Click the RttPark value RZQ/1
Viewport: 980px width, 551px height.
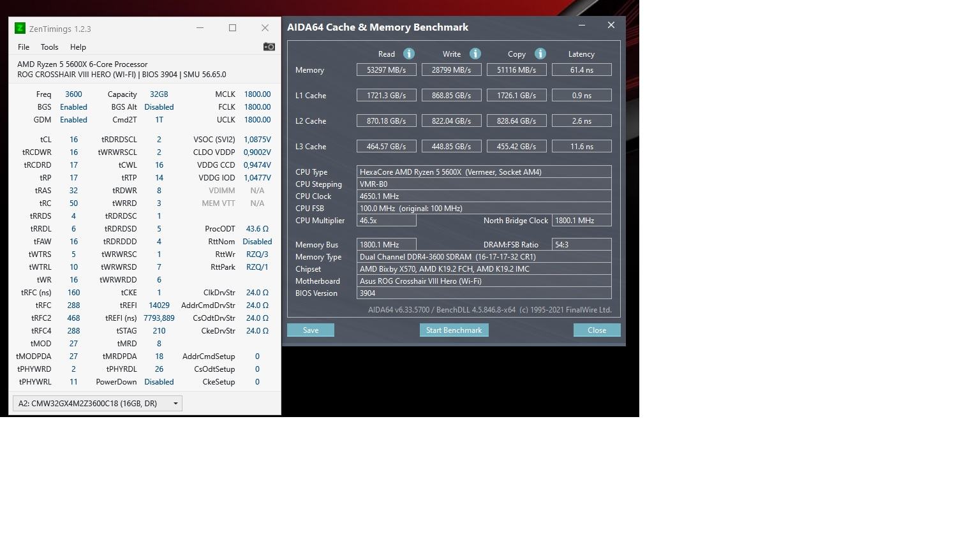pos(257,267)
